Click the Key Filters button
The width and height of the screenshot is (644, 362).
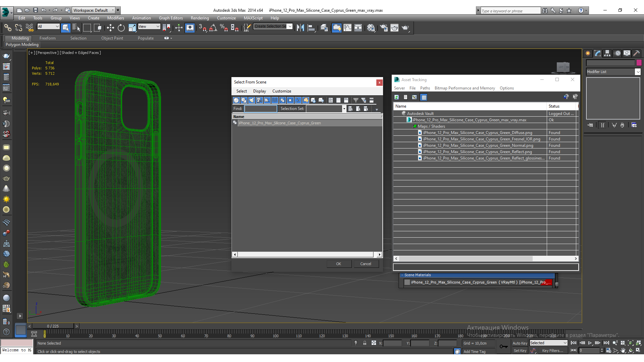click(552, 351)
